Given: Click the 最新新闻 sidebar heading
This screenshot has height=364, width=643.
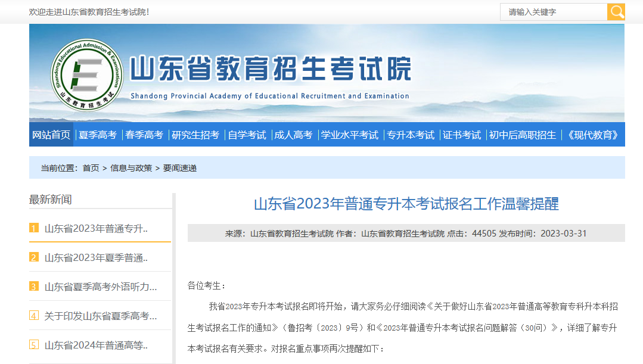Looking at the screenshot, I should click(x=51, y=200).
